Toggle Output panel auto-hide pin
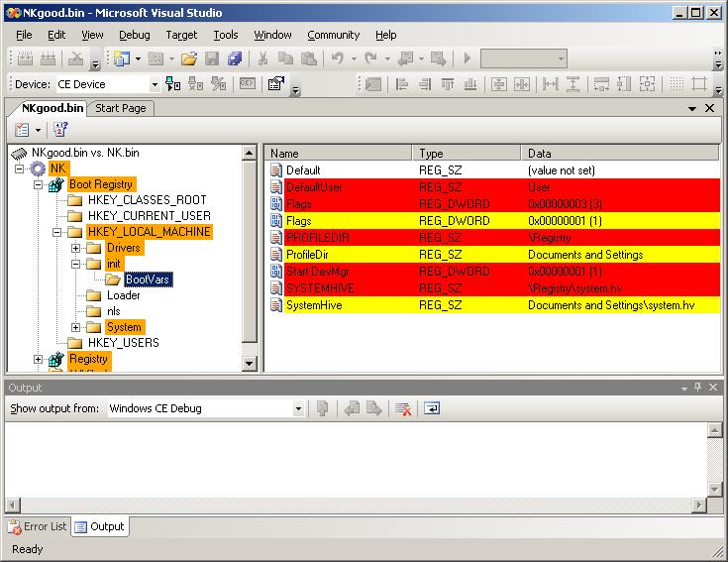 [x=698, y=387]
